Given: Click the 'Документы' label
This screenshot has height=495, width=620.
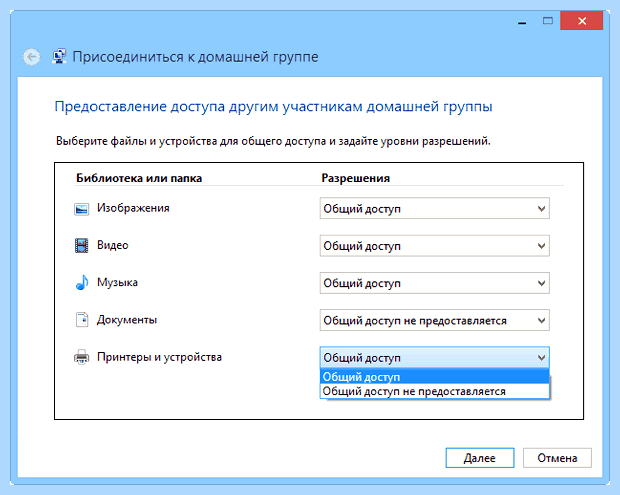Looking at the screenshot, I should coord(127,319).
